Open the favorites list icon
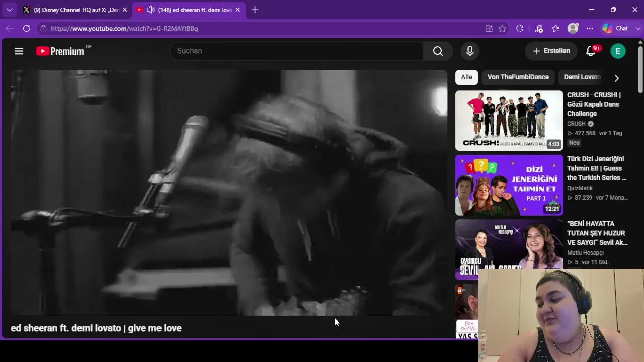Screen dimensions: 644x362 pyautogui.click(x=555, y=29)
